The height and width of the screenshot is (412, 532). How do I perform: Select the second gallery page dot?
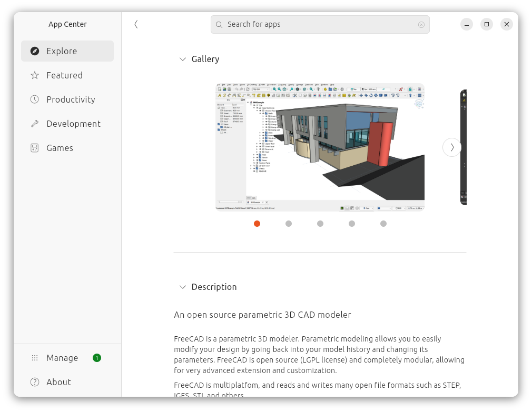pos(289,224)
